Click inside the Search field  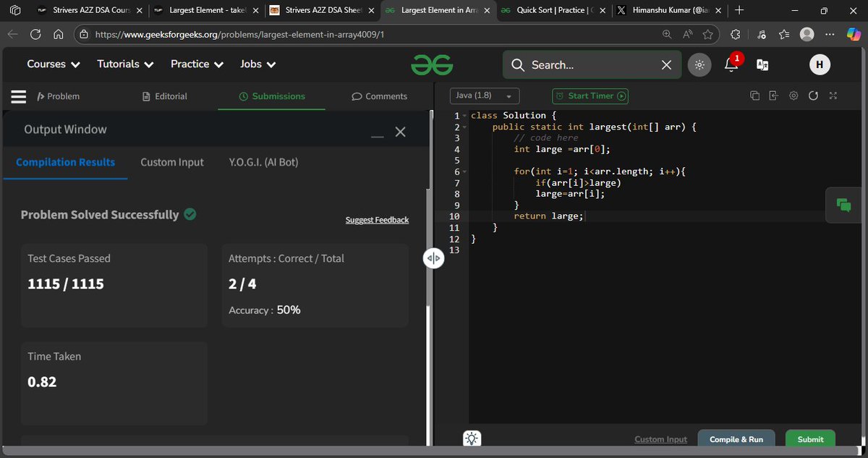tap(592, 65)
